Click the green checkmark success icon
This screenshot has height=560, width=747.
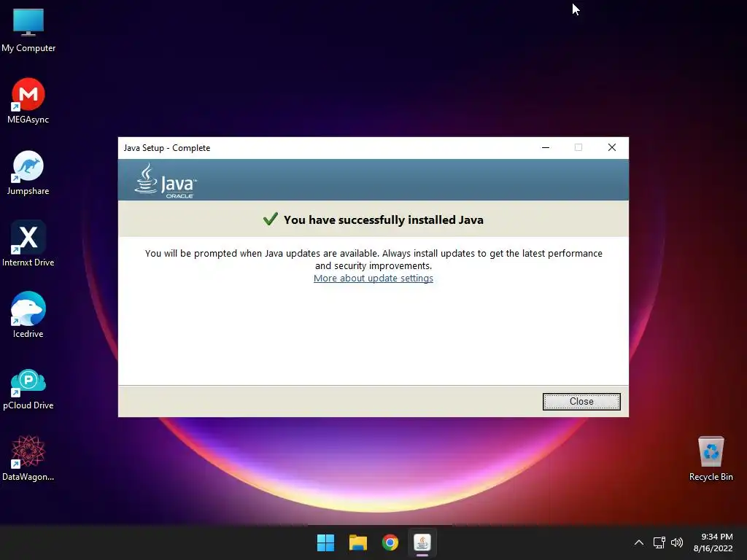[270, 219]
